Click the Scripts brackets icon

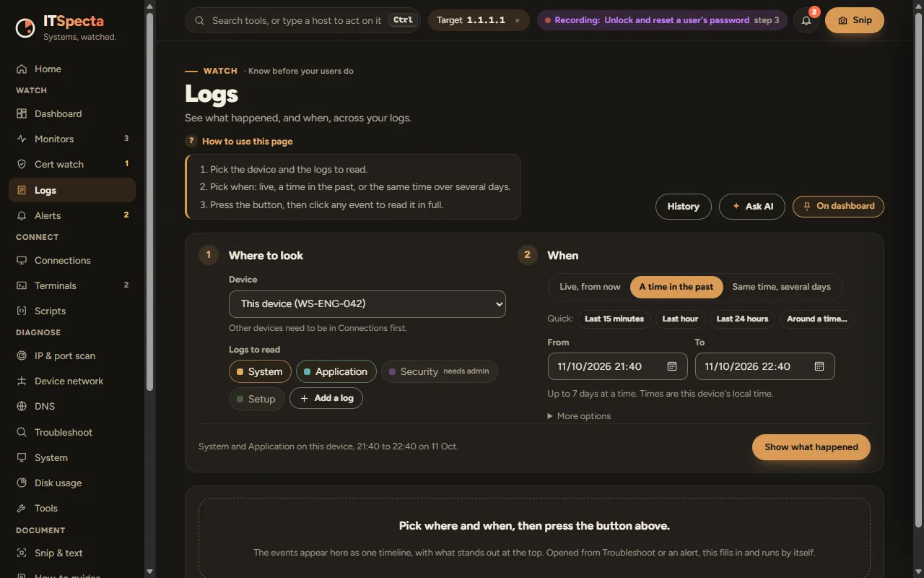(x=22, y=311)
